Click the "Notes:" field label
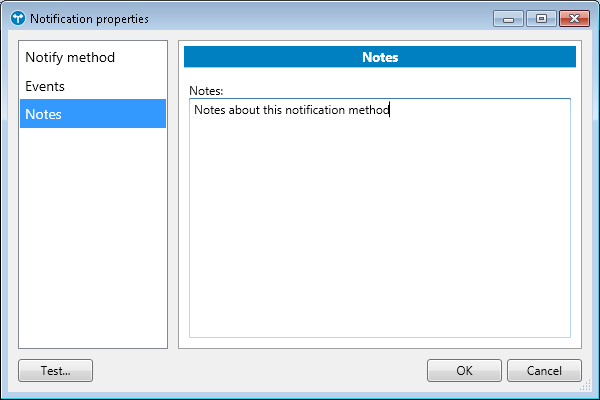Image resolution: width=600 pixels, height=400 pixels. 206,91
